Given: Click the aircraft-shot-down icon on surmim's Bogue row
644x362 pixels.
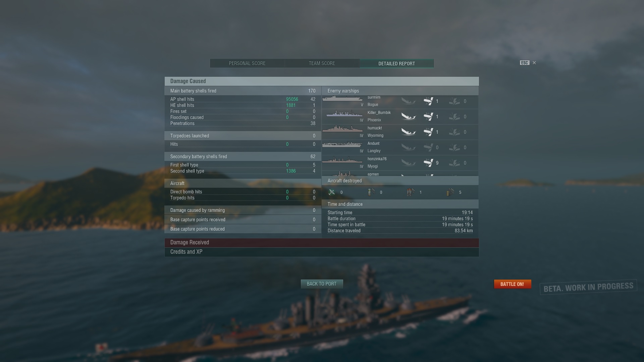Looking at the screenshot, I should point(428,101).
